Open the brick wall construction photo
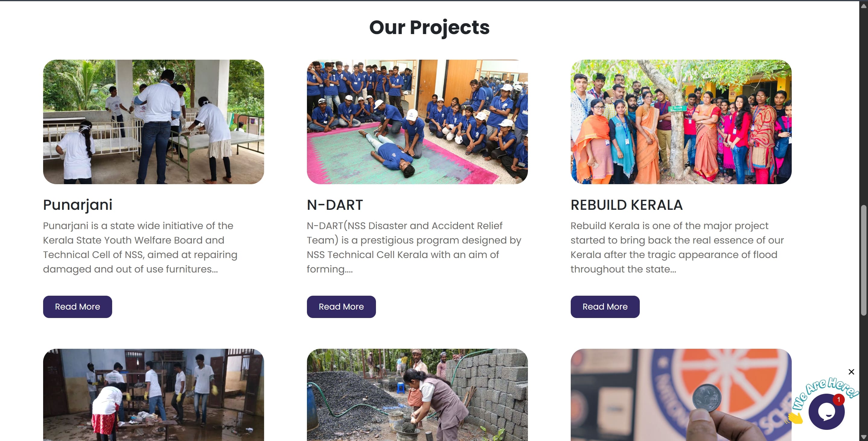 point(417,395)
